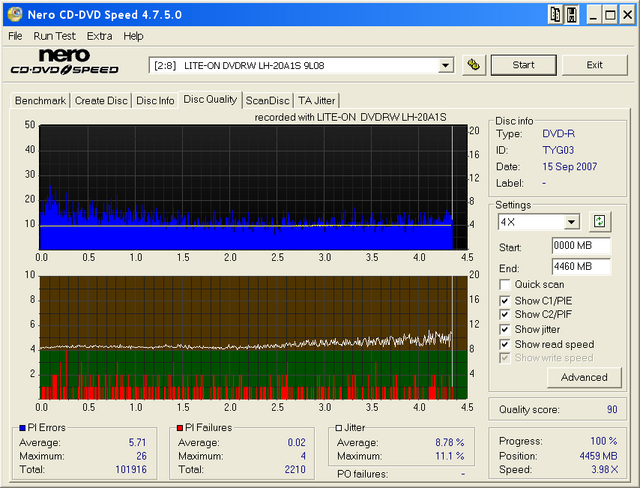Click the drive options icon beside the drive selector
The image size is (640, 488).
tap(474, 65)
